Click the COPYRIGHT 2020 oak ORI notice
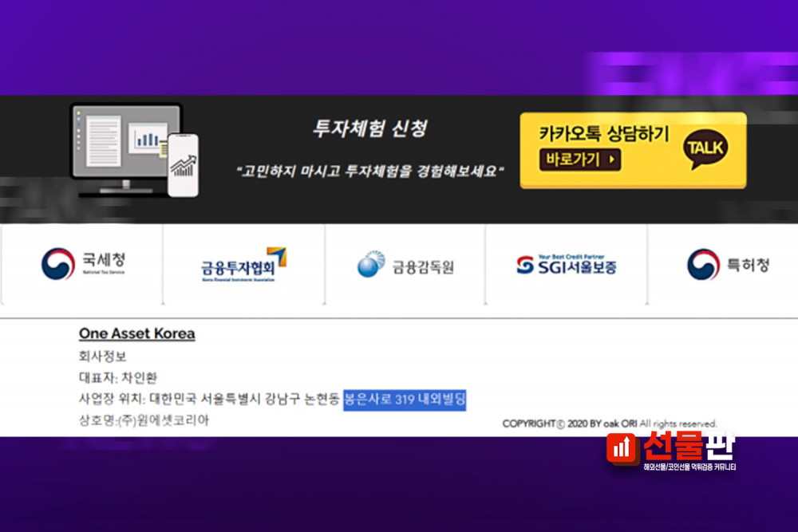The image size is (798, 532). (x=609, y=424)
